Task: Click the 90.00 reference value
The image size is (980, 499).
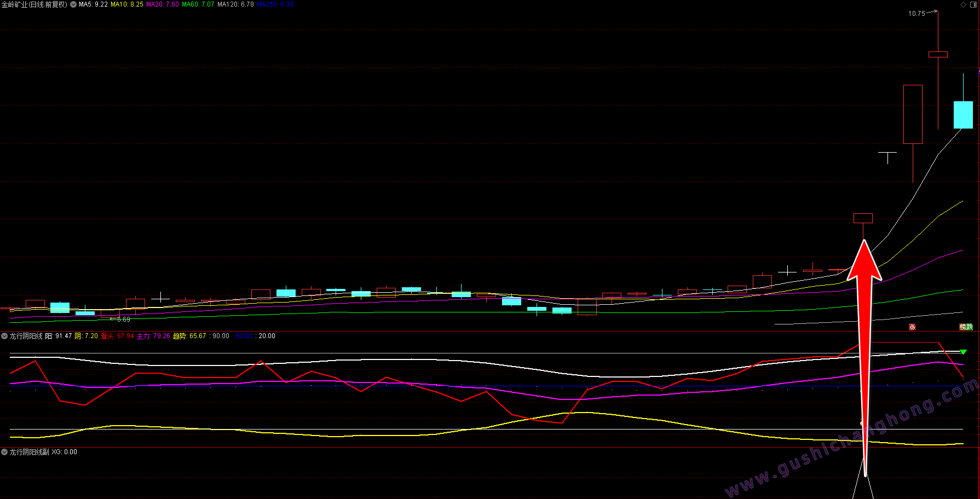Action: pos(221,336)
